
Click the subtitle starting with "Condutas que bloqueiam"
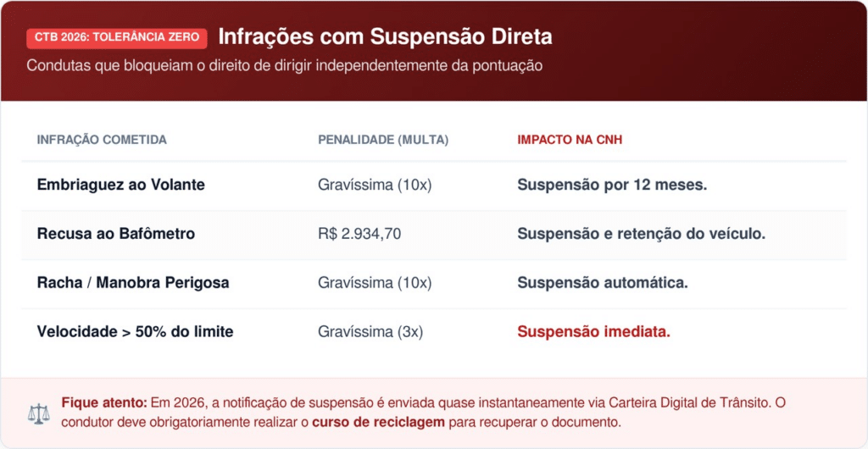coord(283,65)
